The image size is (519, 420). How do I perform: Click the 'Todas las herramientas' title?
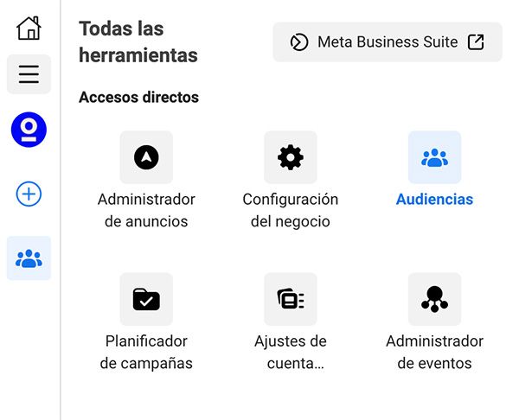click(x=138, y=41)
